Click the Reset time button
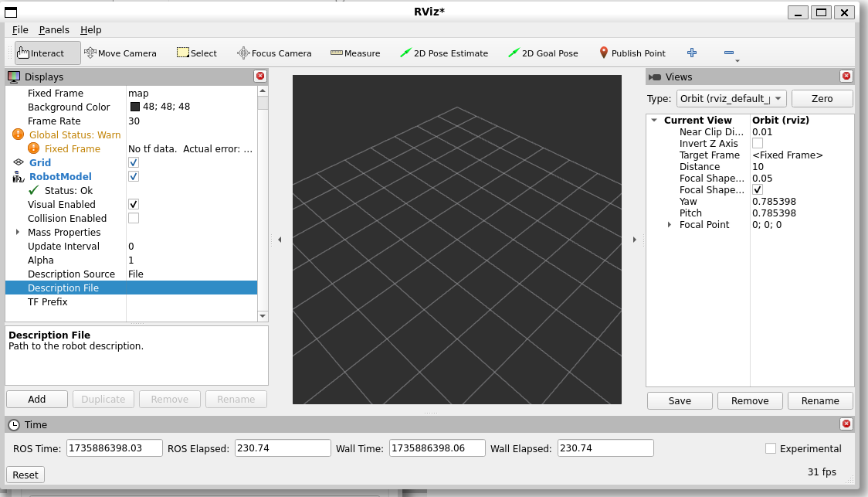868x497 pixels. pyautogui.click(x=25, y=475)
